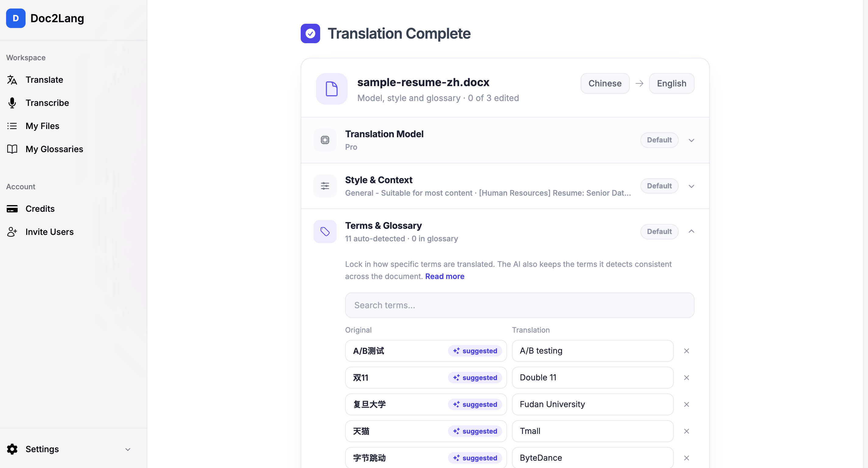Open My Files list

pyautogui.click(x=43, y=126)
